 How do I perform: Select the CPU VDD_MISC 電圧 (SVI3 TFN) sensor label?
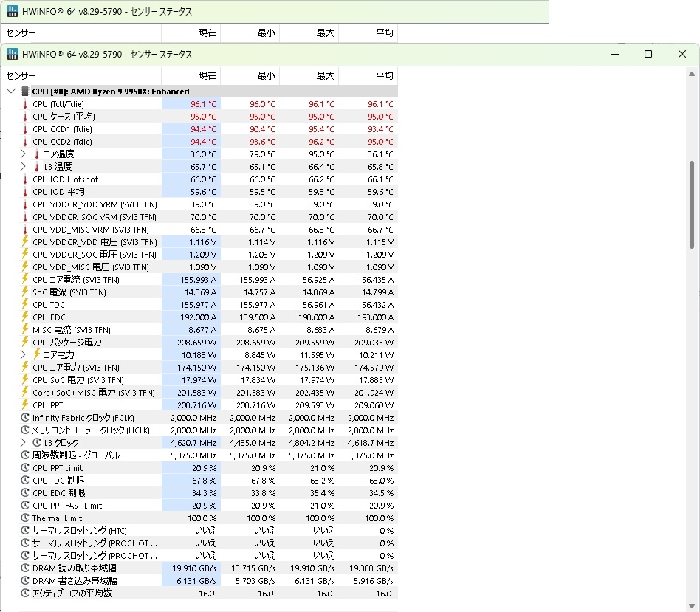point(91,267)
